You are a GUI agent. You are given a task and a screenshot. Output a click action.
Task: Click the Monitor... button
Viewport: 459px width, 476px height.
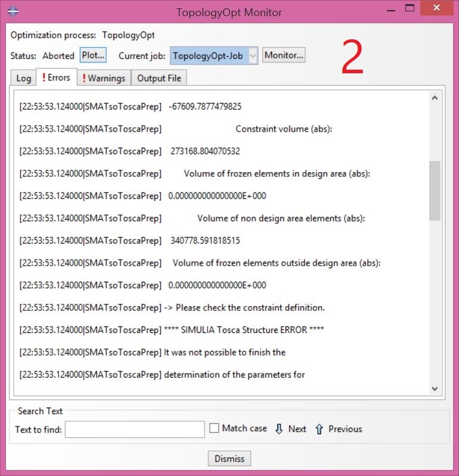click(x=284, y=55)
